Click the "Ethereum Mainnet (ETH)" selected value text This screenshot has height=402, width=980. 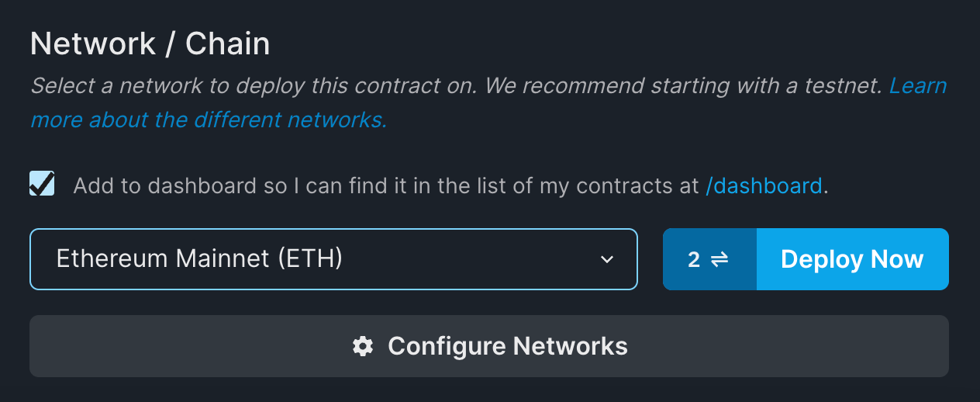tap(199, 258)
